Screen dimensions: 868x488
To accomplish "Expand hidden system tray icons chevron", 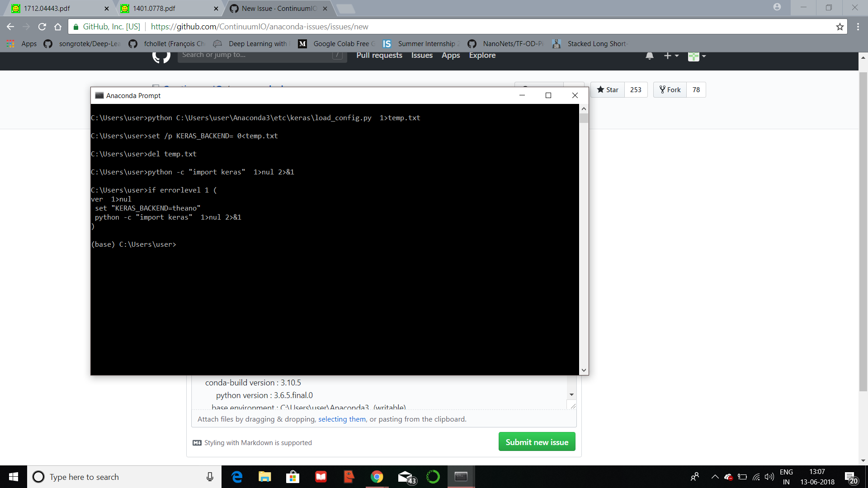I will 715,477.
